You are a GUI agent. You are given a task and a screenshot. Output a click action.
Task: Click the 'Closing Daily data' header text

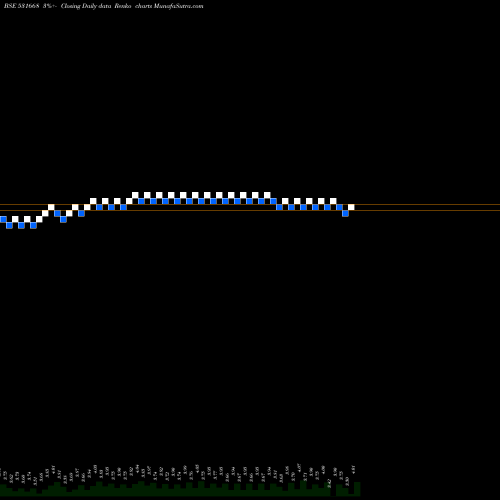click(x=86, y=6)
